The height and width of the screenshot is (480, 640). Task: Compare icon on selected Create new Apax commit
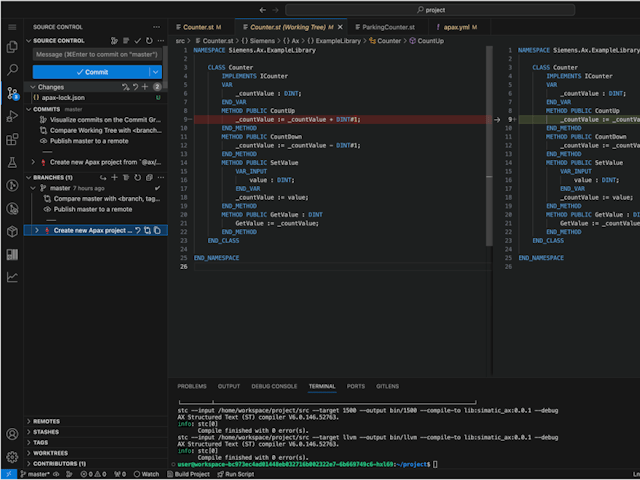pyautogui.click(x=147, y=231)
